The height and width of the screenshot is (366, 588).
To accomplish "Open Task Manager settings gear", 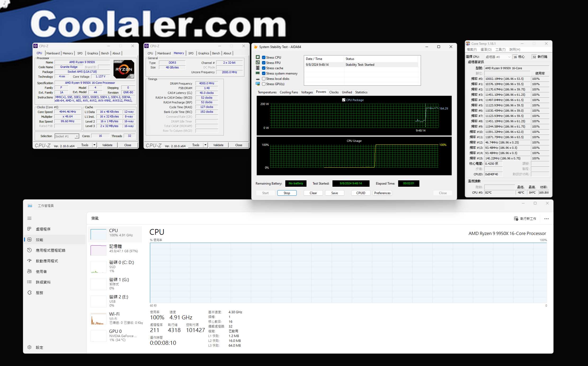I will coord(29,347).
